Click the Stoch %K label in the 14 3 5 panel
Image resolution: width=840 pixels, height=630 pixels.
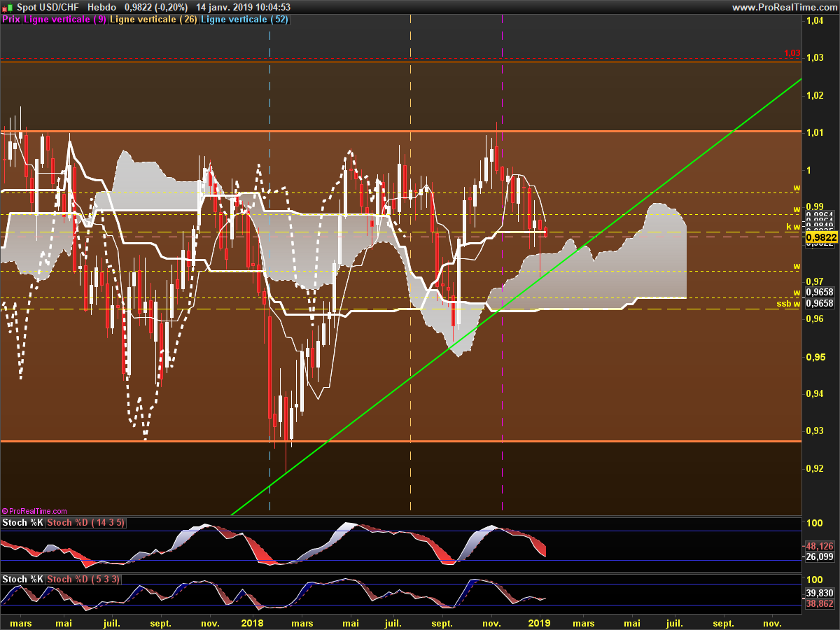coord(22,523)
